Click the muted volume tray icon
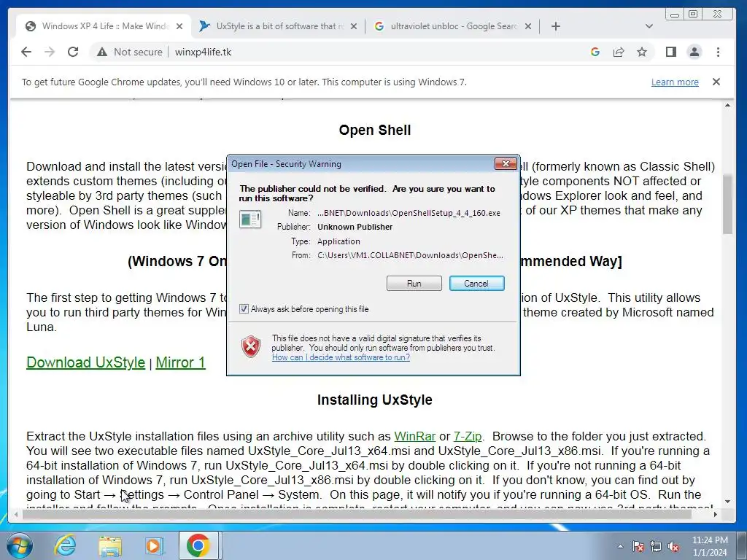The width and height of the screenshot is (747, 560). click(673, 546)
